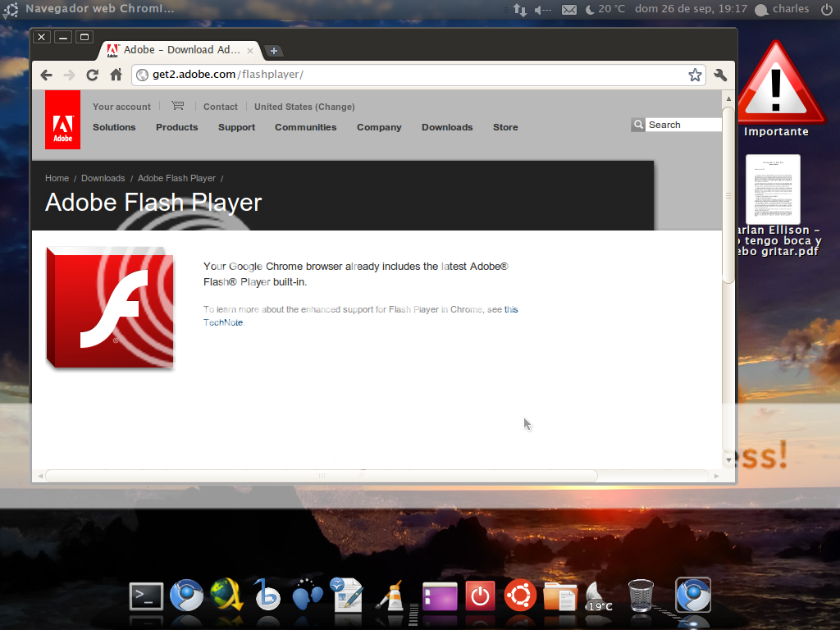840x630 pixels.
Task: Click the get2.adobe.com address bar
Action: click(418, 75)
